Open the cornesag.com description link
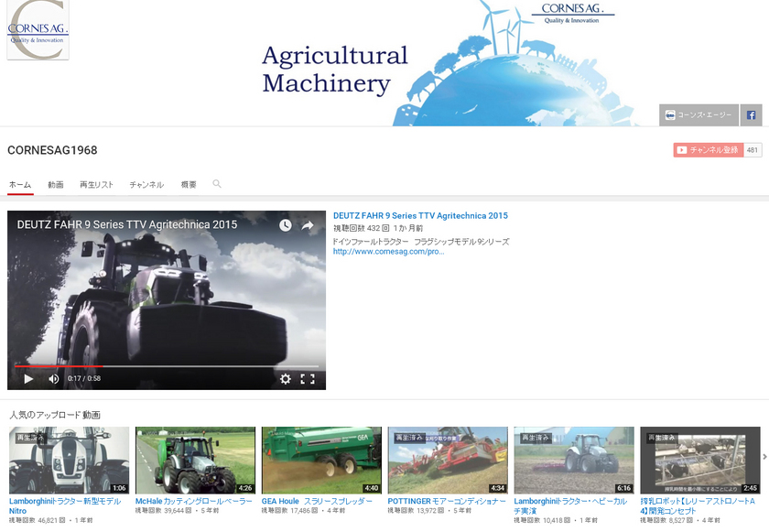Viewport: 769px width, 532px height. click(388, 252)
